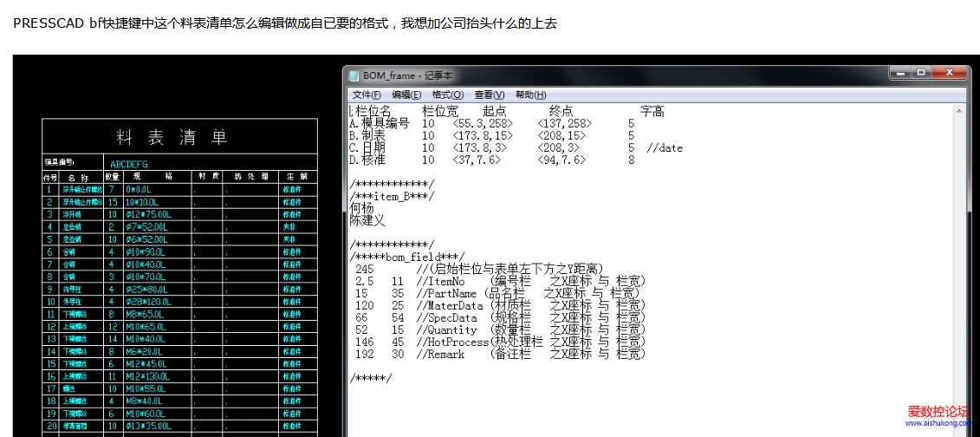The height and width of the screenshot is (437, 980).
Task: Click the '10*10.0L' spec in row 2
Action: click(142, 202)
